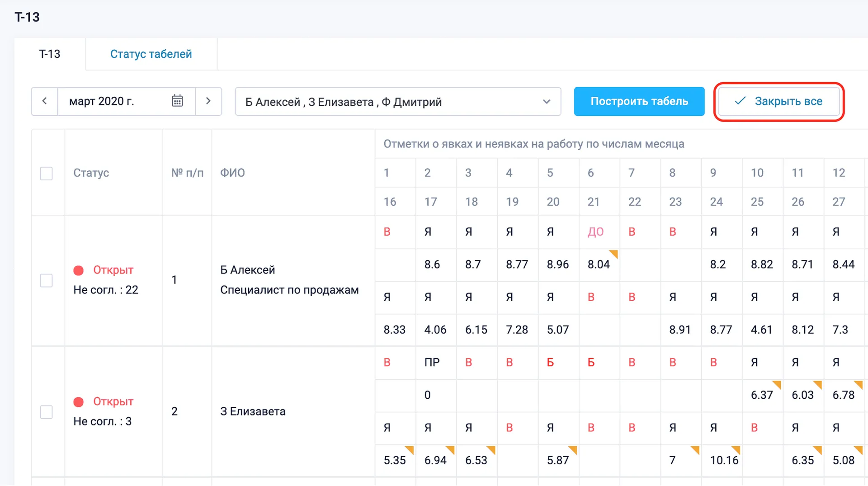Go to previous month with left arrow
This screenshot has height=486, width=868.
(44, 101)
